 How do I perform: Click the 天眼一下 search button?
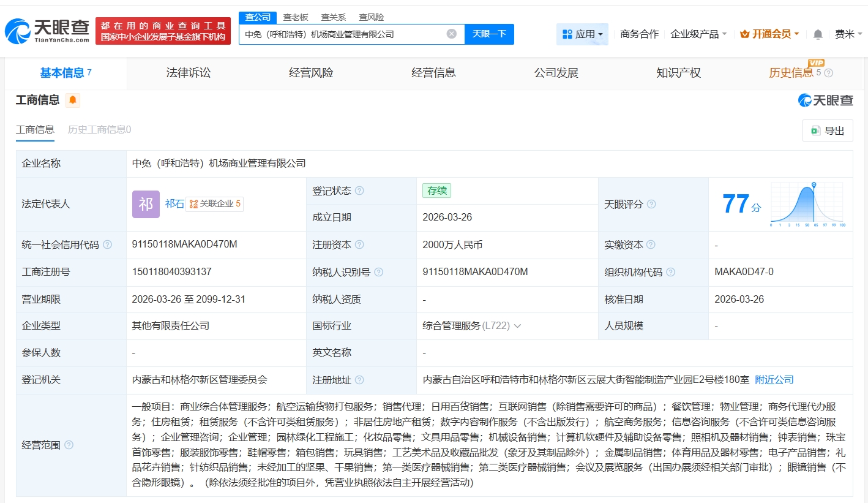point(489,34)
